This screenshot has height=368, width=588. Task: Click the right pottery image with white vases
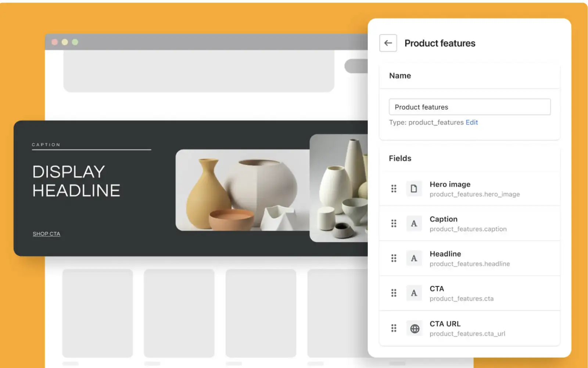tap(338, 188)
